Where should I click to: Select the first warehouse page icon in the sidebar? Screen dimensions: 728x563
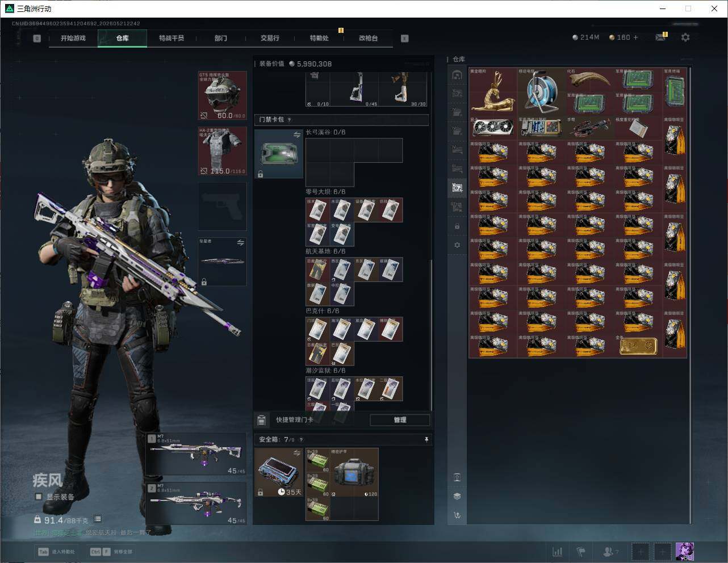[457, 75]
